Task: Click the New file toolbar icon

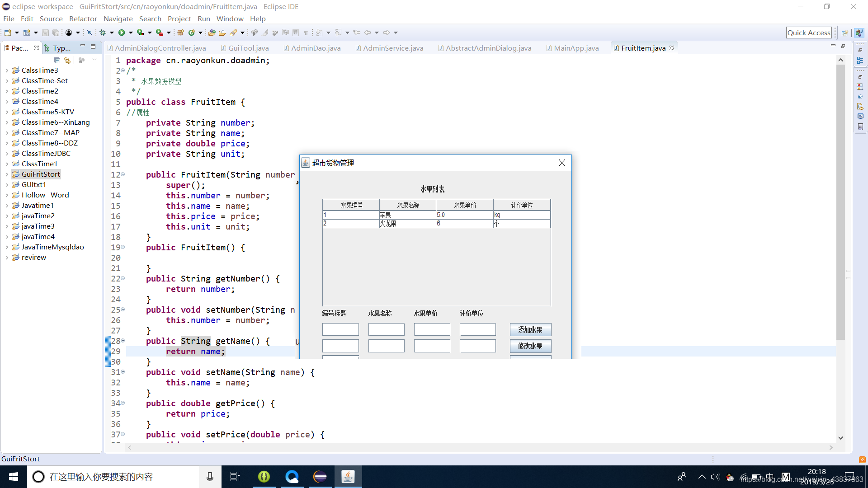Action: [x=8, y=33]
